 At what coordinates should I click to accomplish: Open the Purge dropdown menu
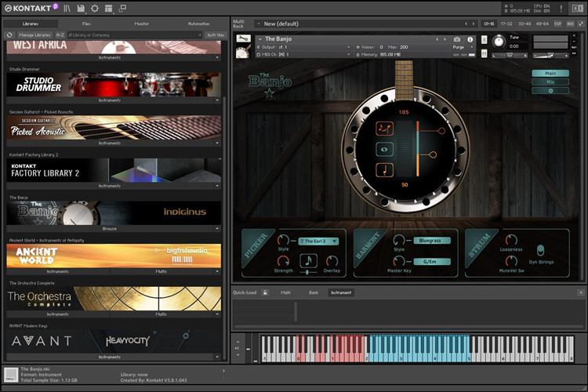464,47
